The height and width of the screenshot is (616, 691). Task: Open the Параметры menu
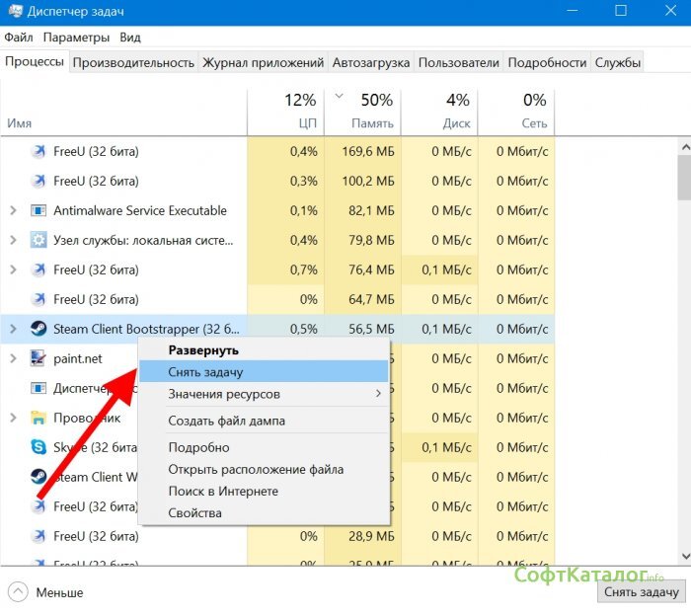pos(76,38)
